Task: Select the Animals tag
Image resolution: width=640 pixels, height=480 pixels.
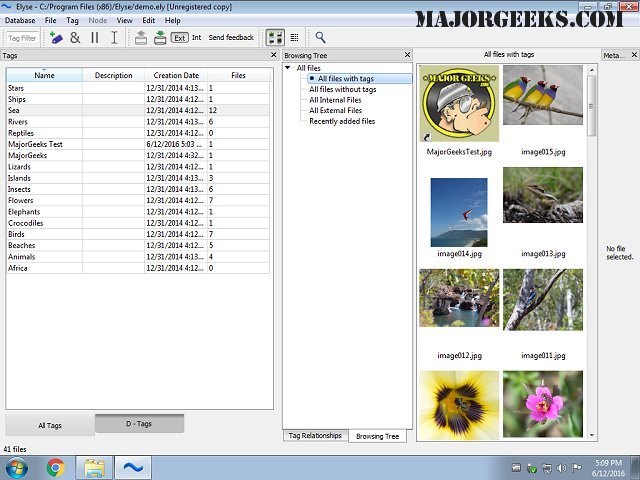Action: click(138, 257)
